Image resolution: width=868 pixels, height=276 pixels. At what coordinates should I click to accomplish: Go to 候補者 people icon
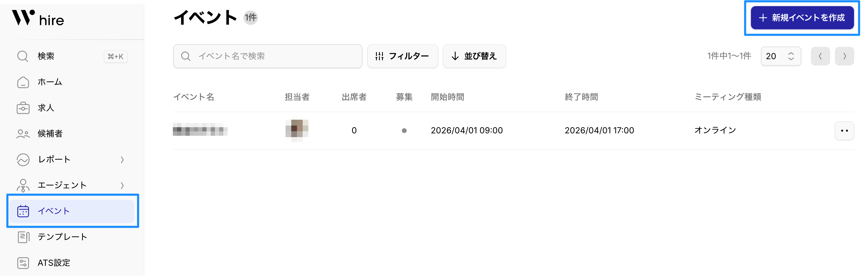(x=23, y=134)
